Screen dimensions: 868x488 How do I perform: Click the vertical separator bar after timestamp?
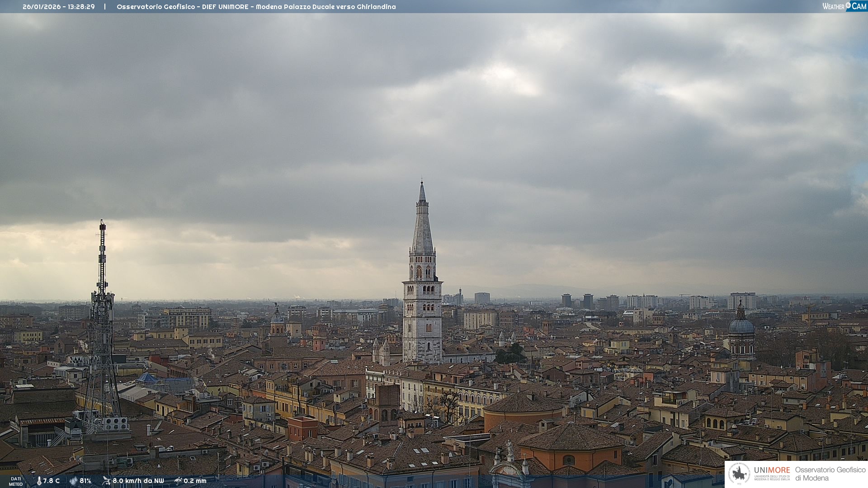point(105,7)
